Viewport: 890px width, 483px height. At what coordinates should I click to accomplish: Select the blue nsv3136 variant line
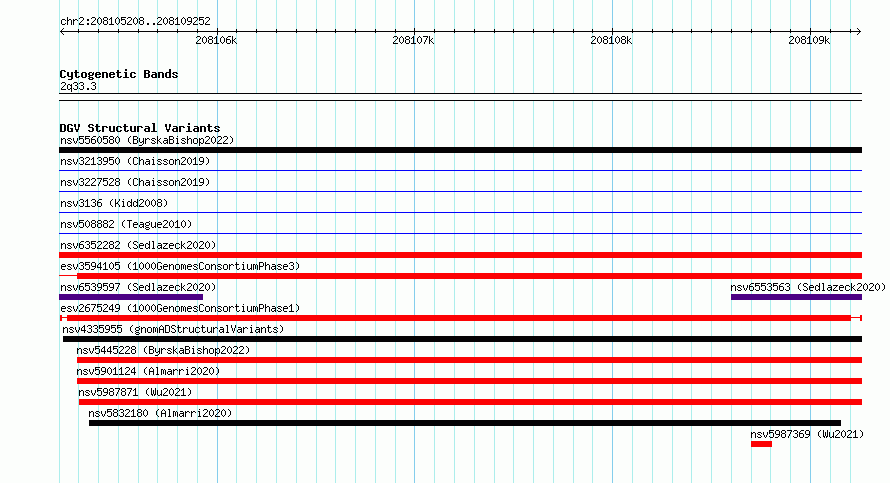460,212
